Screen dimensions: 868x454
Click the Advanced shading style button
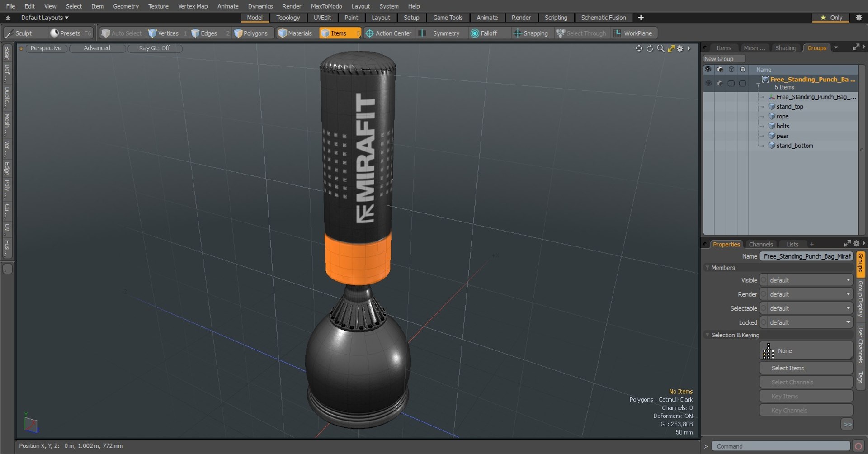point(97,48)
